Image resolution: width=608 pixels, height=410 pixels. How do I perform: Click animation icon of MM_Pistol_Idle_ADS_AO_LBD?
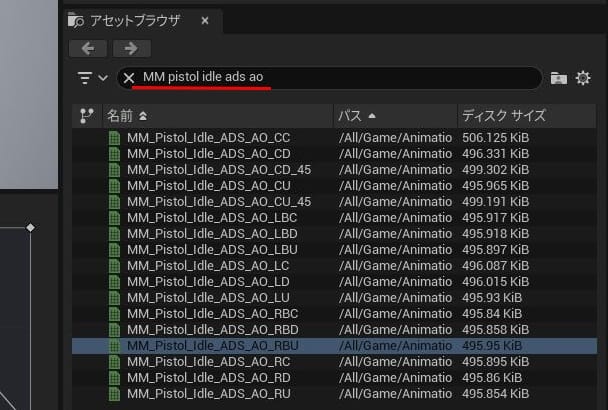click(114, 234)
